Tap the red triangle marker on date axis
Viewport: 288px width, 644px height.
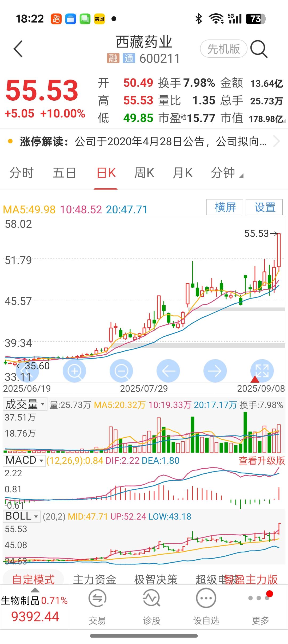pyautogui.click(x=255, y=379)
